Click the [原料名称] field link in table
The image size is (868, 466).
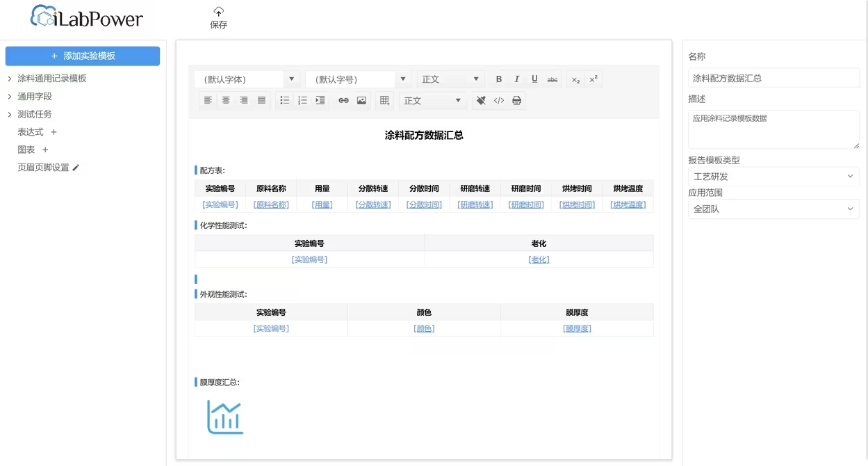pos(271,204)
